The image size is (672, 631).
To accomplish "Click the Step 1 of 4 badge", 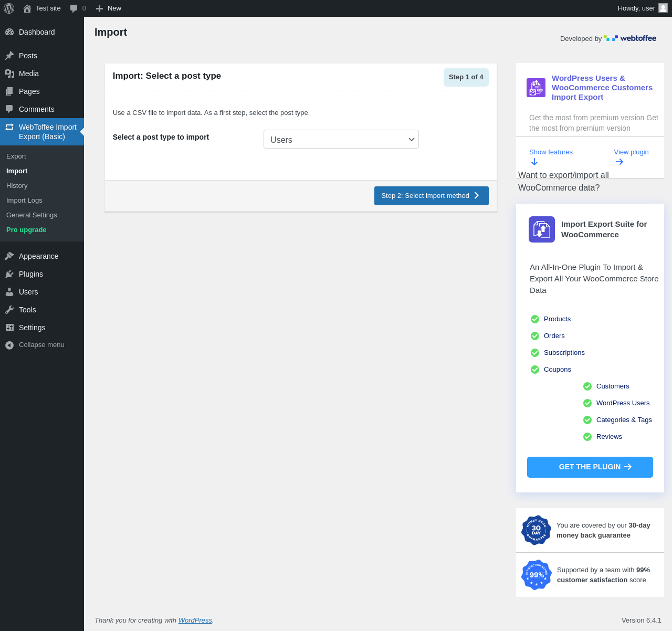I will (466, 77).
